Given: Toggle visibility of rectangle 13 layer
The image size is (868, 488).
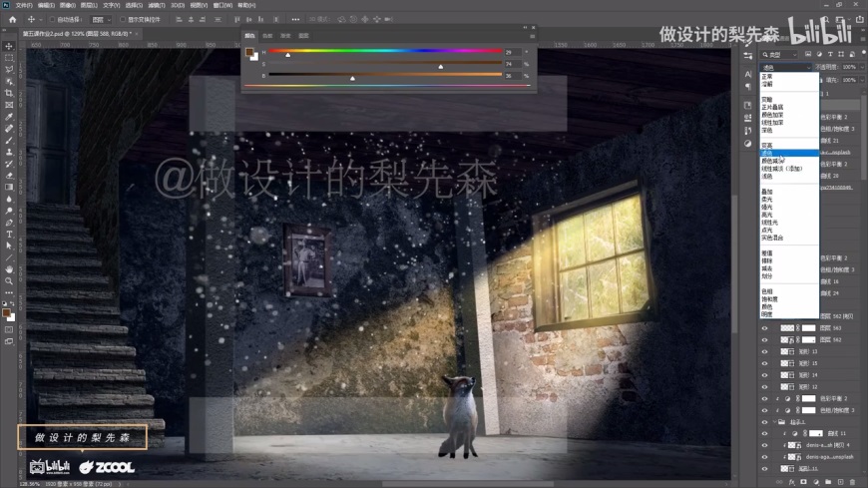Looking at the screenshot, I should (765, 351).
